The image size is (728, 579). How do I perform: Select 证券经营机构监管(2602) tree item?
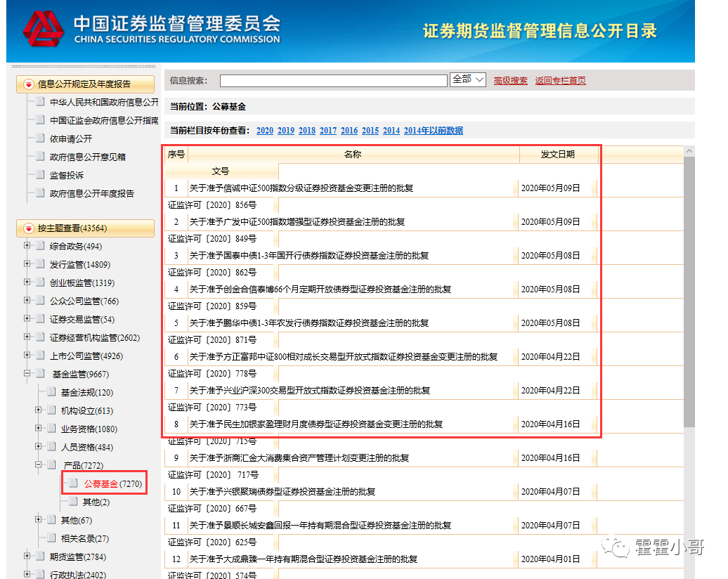tap(95, 337)
